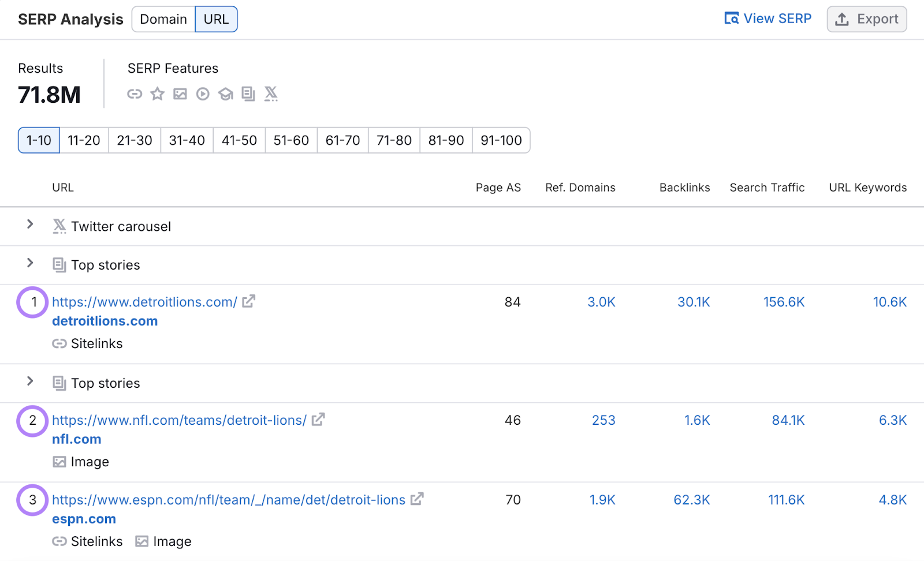Select results range 91-100
Image resolution: width=924 pixels, height=561 pixels.
(501, 140)
